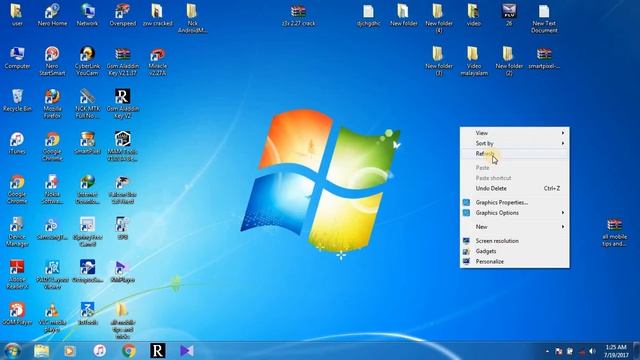Image resolution: width=640 pixels, height=360 pixels.
Task: Open the Computer desktop icon
Action: [x=17, y=57]
